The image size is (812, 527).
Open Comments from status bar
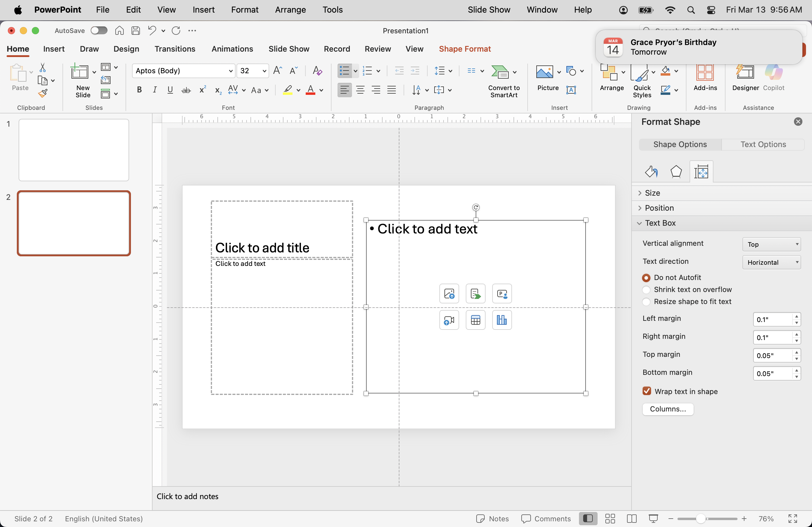point(546,519)
